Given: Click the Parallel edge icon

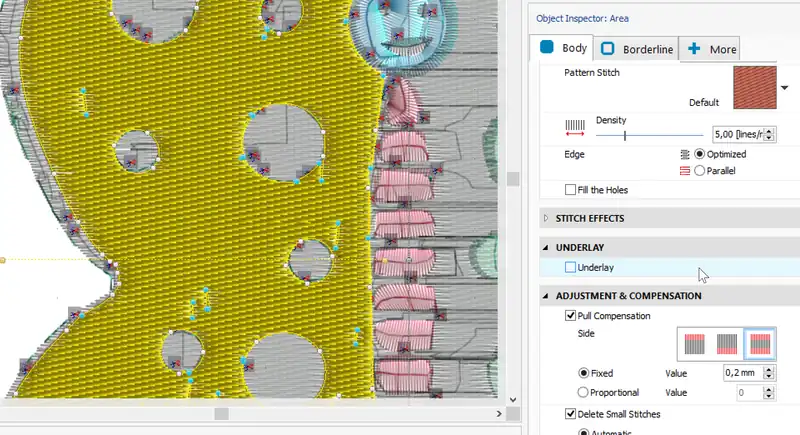Looking at the screenshot, I should tap(684, 171).
